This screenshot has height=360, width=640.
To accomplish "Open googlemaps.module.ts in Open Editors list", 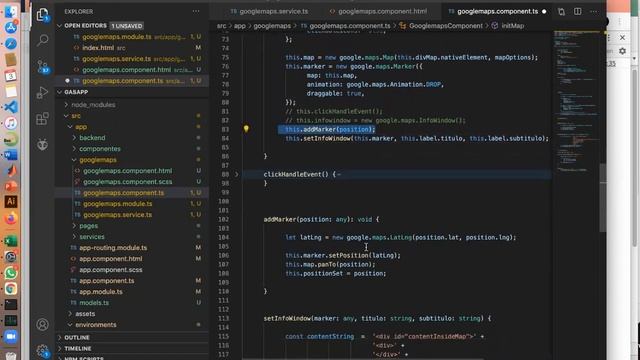I will (117, 37).
